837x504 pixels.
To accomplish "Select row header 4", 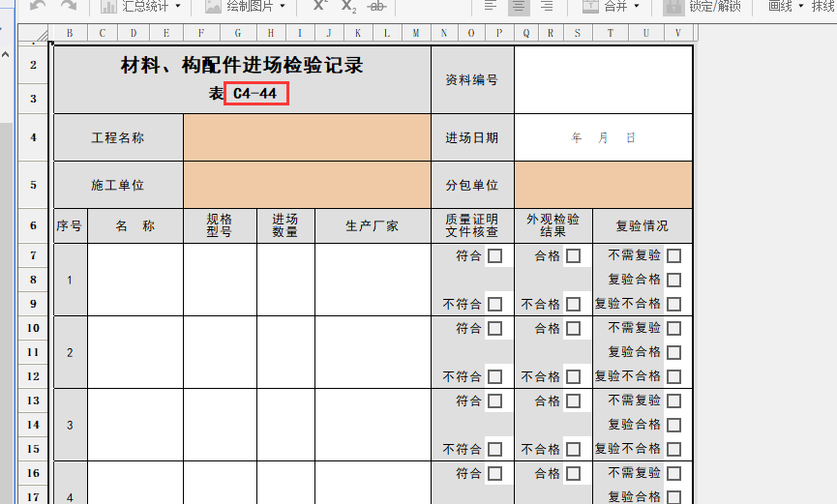I will [x=33, y=137].
